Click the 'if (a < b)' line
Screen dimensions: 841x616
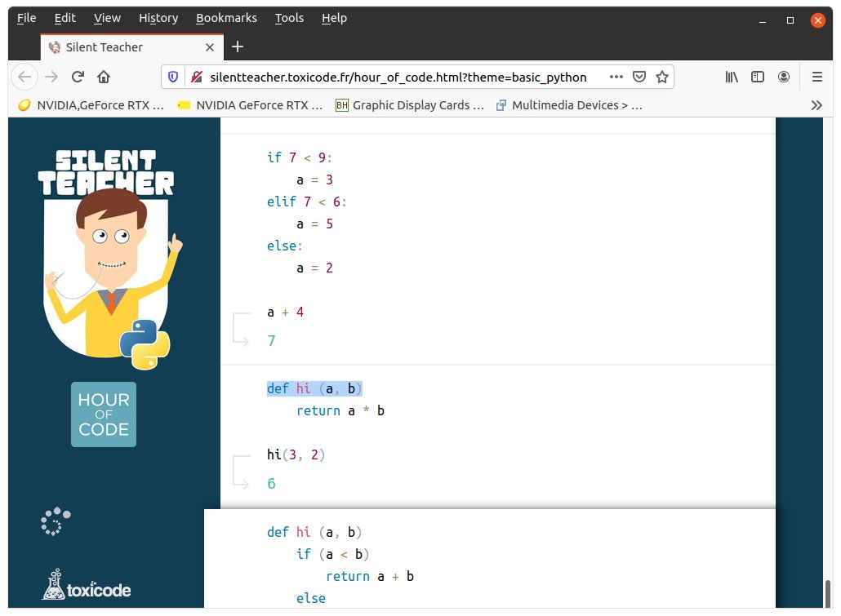(332, 554)
